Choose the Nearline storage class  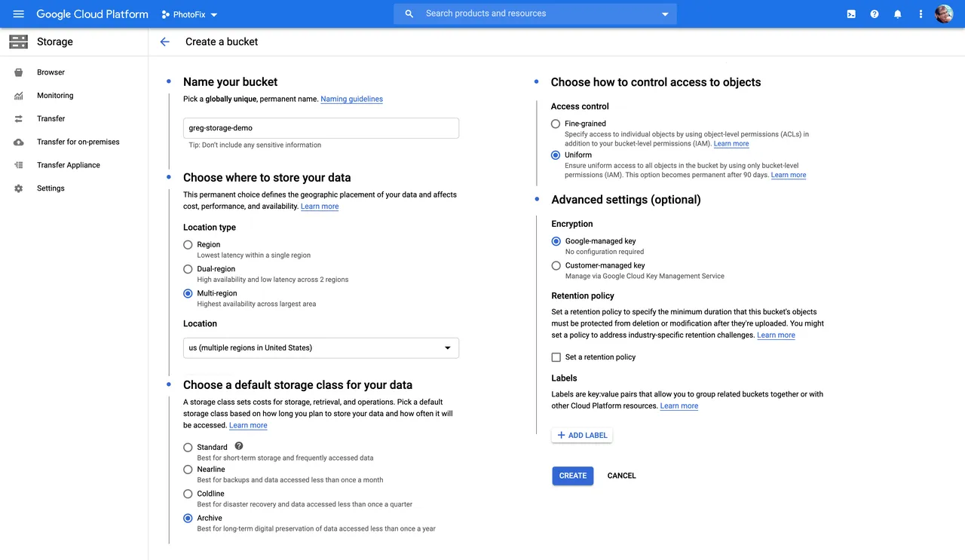click(x=188, y=470)
